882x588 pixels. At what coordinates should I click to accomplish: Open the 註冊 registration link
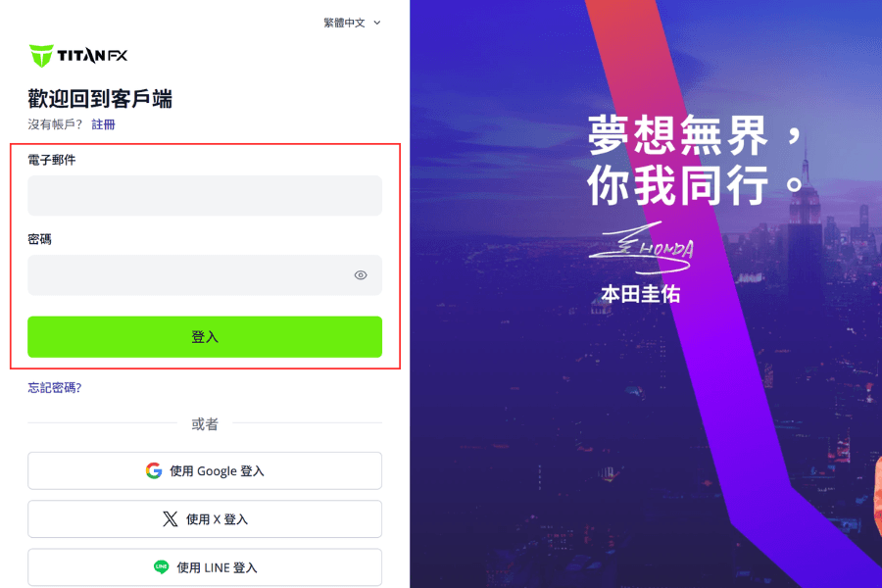point(103,124)
